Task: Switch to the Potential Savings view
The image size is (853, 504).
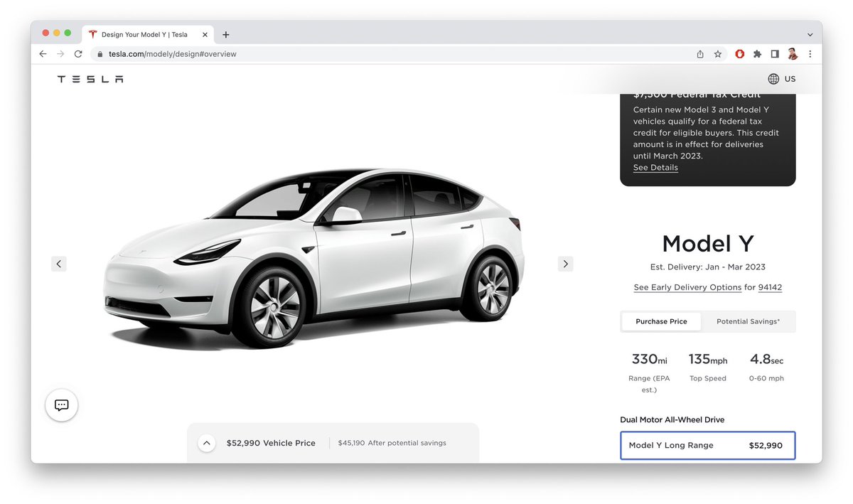Action: 748,321
